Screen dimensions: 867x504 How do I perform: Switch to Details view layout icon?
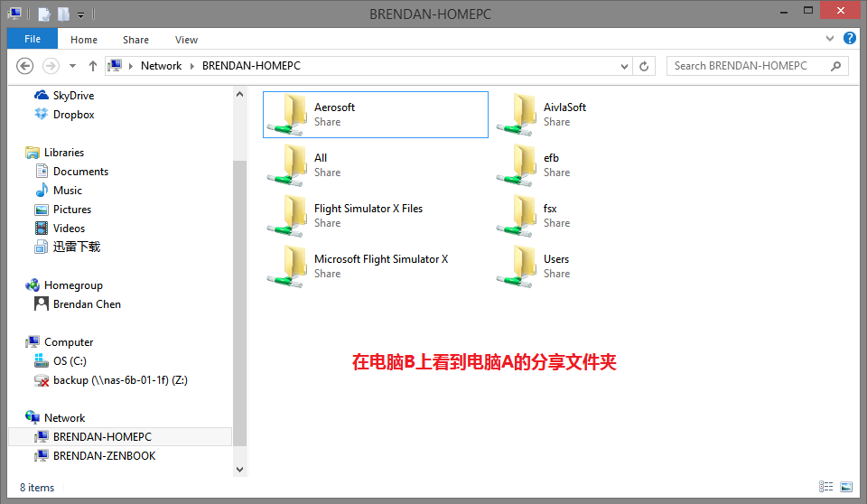[x=825, y=486]
